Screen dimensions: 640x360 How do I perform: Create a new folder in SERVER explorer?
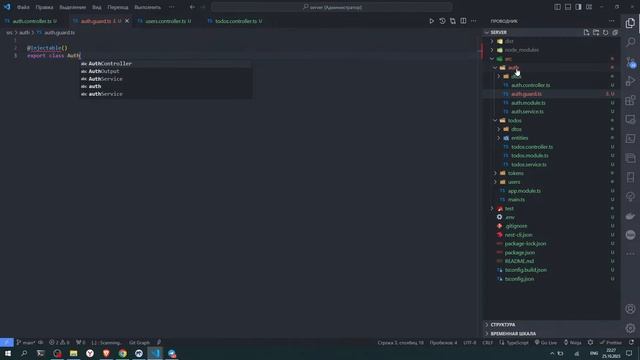pyautogui.click(x=596, y=32)
